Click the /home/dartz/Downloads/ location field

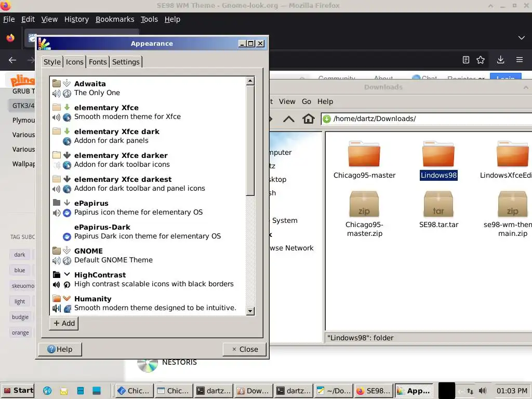[427, 119]
